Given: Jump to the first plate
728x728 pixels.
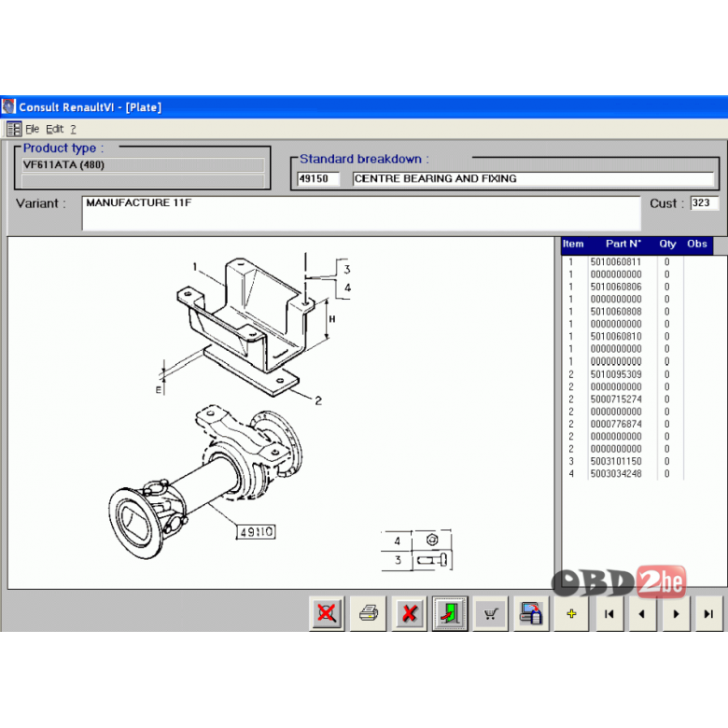Looking at the screenshot, I should point(609,613).
